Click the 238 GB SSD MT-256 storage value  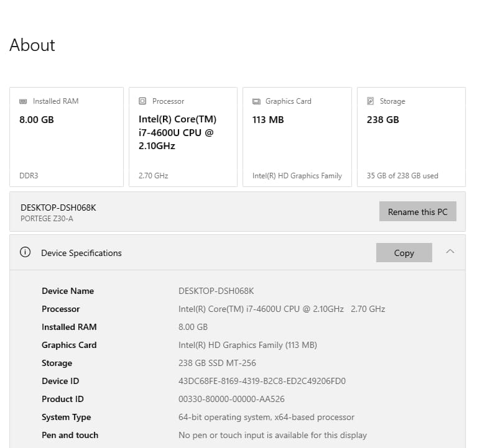217,363
